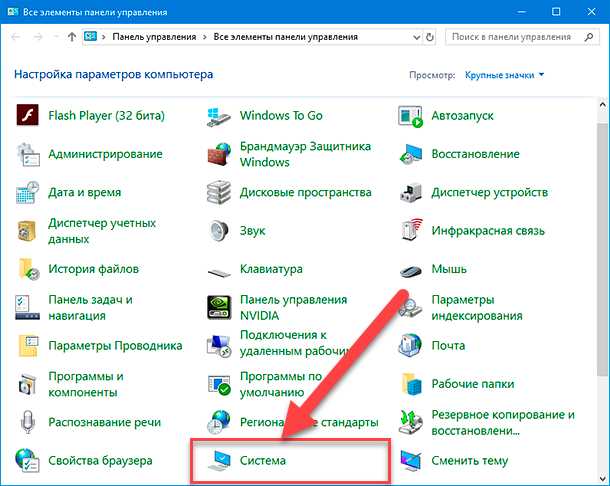Click the forward navigation arrow
This screenshot has width=610, height=486.
click(38, 37)
